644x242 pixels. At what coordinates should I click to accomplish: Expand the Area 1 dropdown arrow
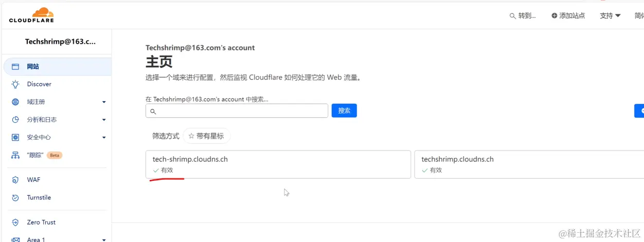[x=104, y=240]
